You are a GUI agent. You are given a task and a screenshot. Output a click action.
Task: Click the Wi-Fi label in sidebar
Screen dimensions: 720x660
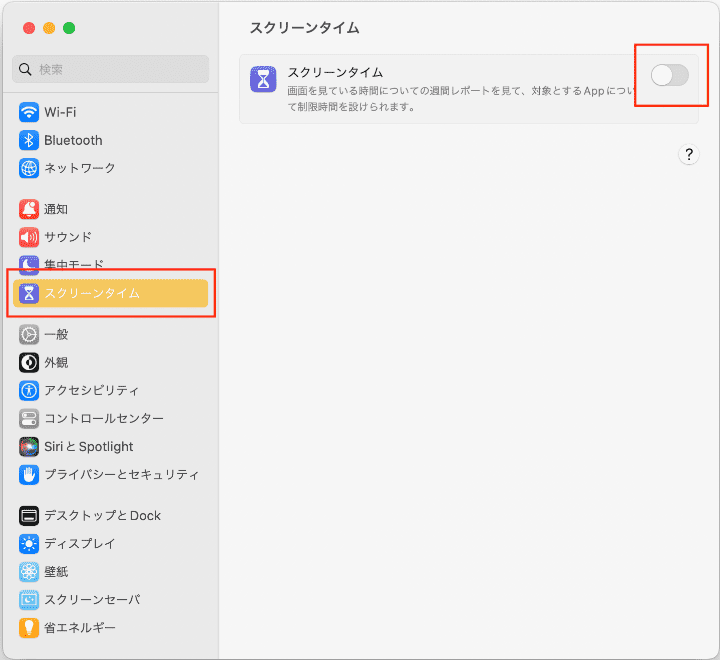pyautogui.click(x=60, y=112)
